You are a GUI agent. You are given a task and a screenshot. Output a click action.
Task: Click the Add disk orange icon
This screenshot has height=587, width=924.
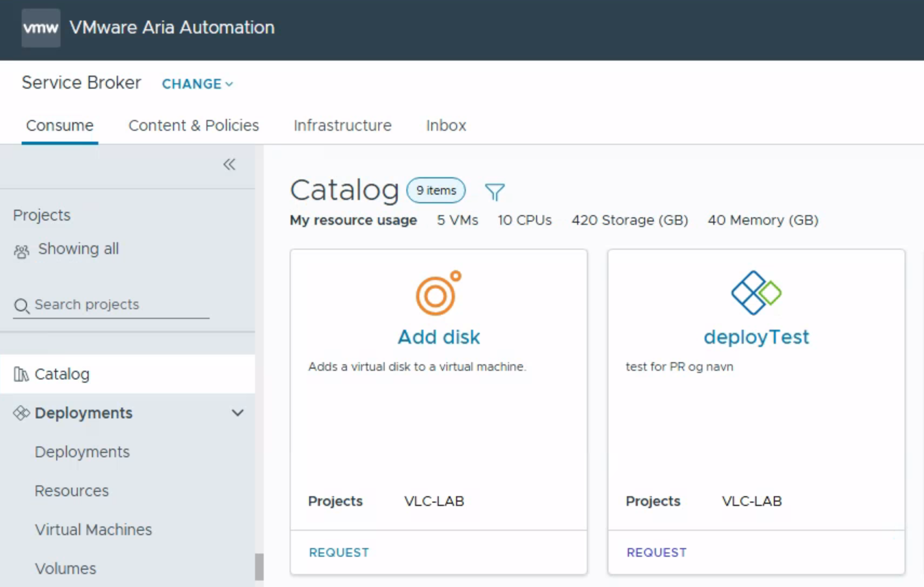tap(439, 292)
